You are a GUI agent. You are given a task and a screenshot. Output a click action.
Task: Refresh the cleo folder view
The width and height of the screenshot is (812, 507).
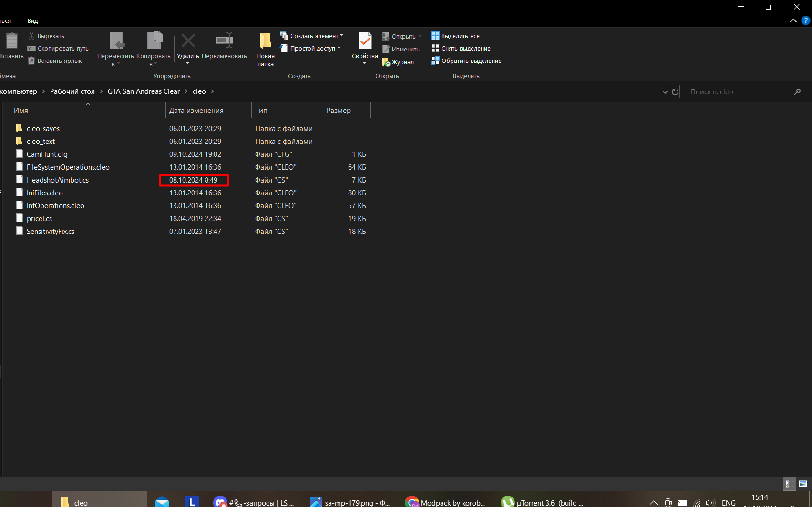pos(675,92)
